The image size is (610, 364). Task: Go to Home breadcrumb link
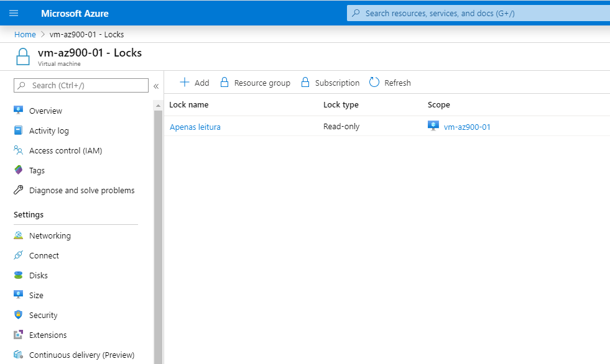point(25,34)
